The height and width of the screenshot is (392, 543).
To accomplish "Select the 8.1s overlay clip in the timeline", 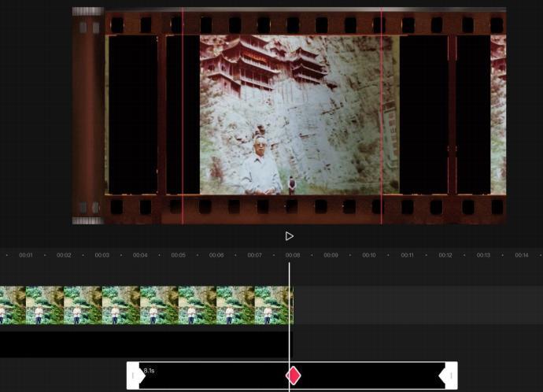I will point(292,375).
